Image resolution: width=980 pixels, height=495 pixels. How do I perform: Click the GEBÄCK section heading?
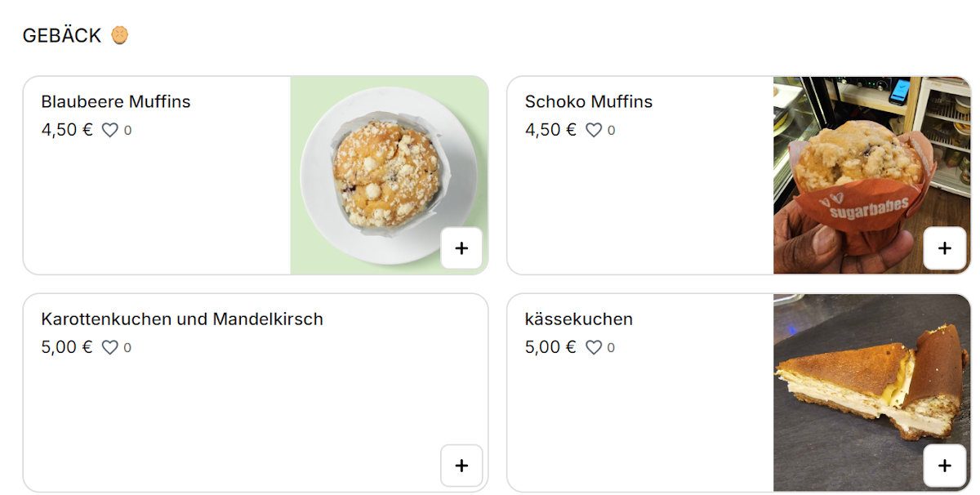62,36
